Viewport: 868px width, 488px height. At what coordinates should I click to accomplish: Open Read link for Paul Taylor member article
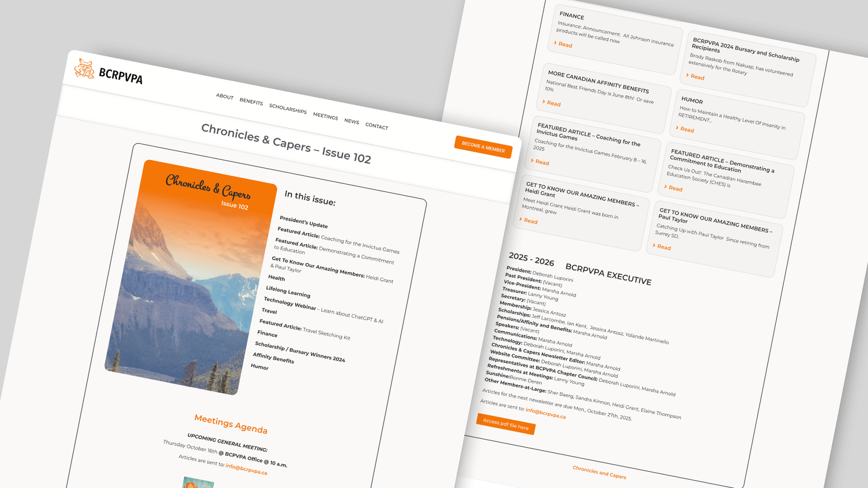tap(663, 247)
